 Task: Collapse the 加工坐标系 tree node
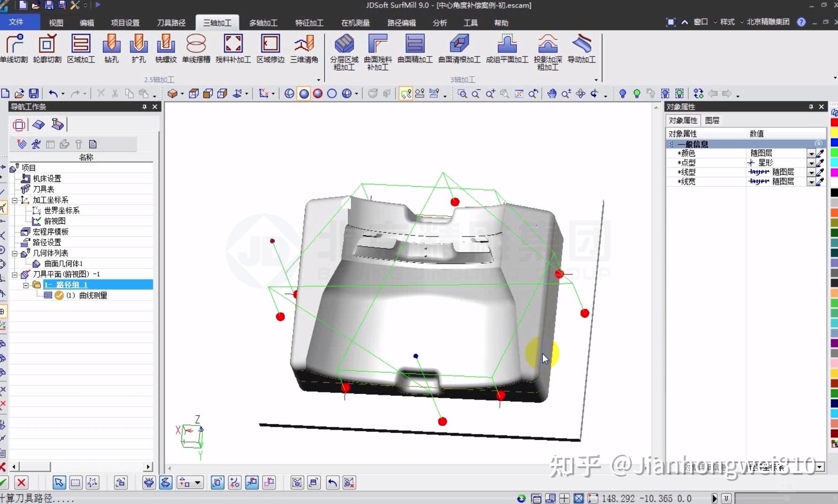[15, 200]
